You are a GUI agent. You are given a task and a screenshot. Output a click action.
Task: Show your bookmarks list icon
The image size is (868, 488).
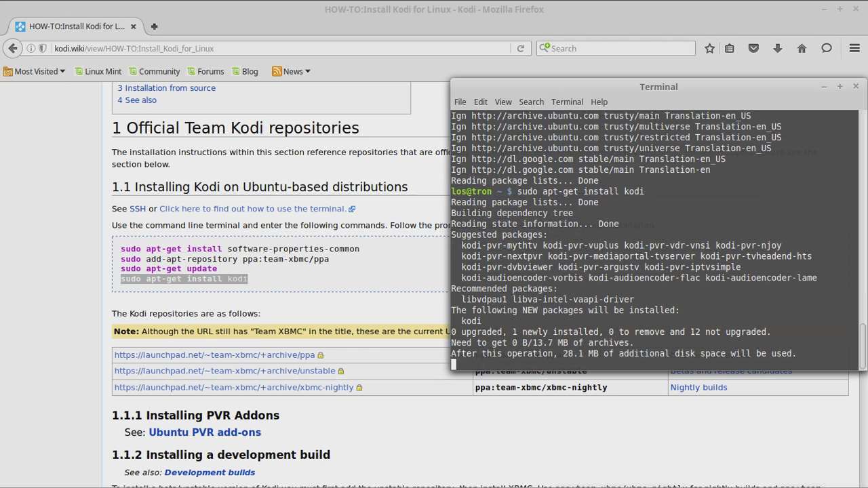tap(730, 48)
